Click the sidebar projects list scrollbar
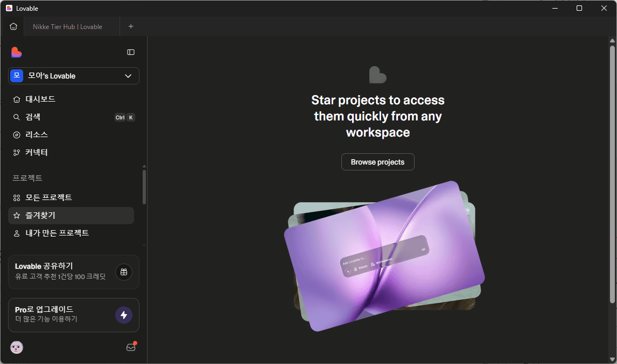 [144, 187]
